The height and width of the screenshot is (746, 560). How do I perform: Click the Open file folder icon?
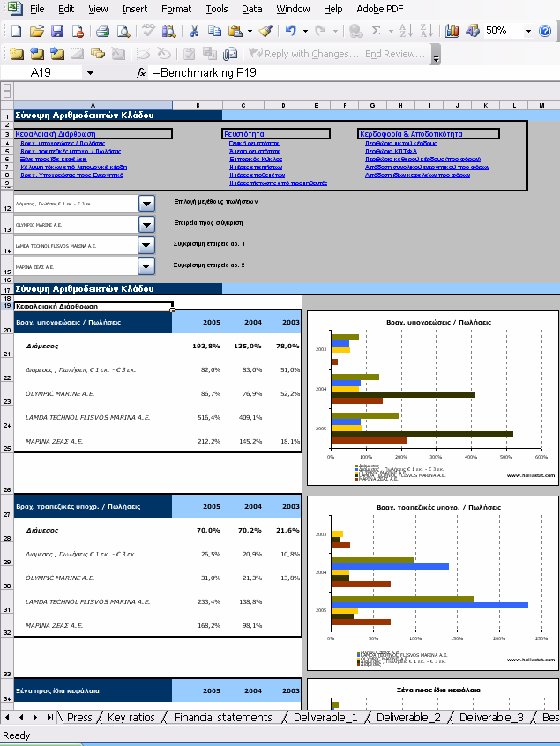(x=37, y=31)
